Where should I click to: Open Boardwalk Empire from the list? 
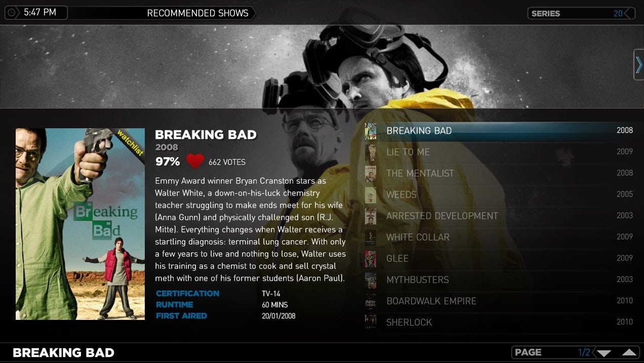pos(499,301)
